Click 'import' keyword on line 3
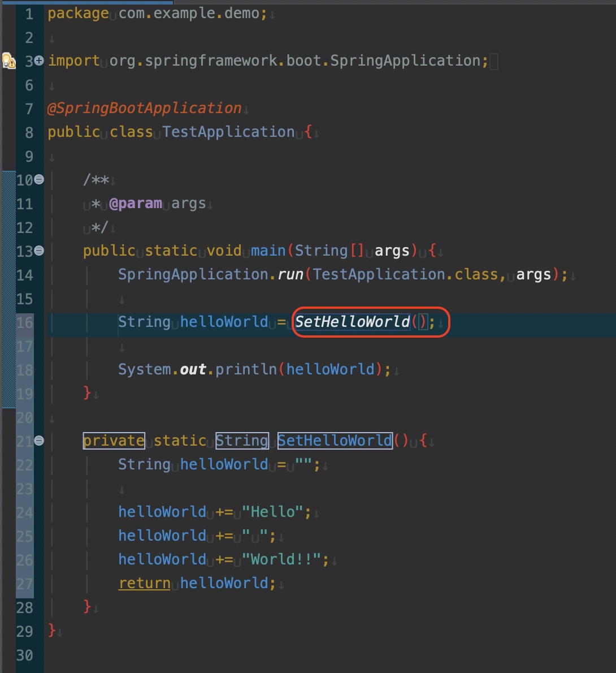The image size is (616, 673). tap(74, 61)
